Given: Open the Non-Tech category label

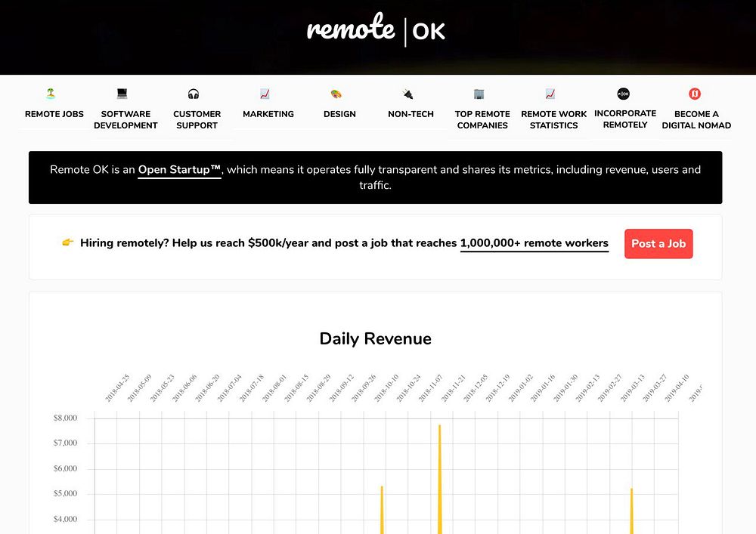Looking at the screenshot, I should pyautogui.click(x=411, y=114).
